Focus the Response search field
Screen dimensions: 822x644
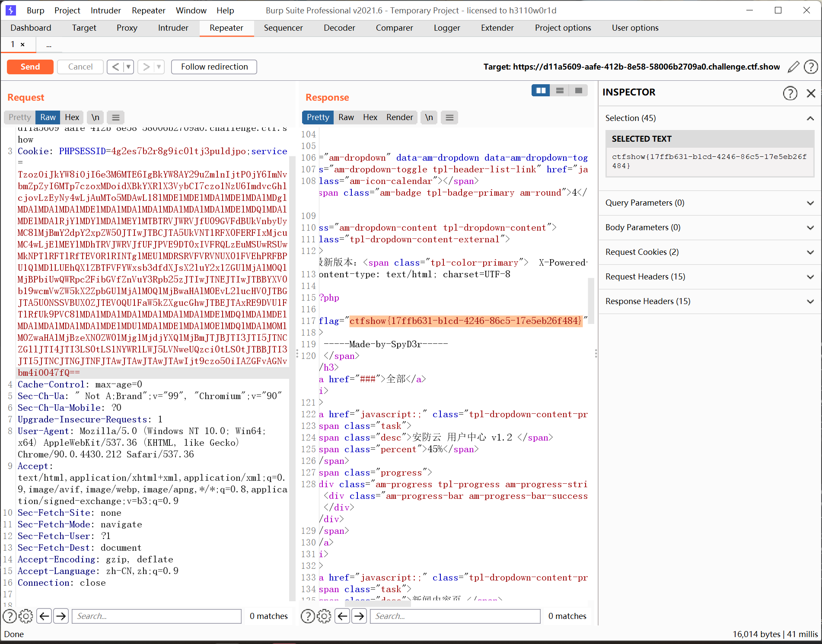tap(455, 616)
